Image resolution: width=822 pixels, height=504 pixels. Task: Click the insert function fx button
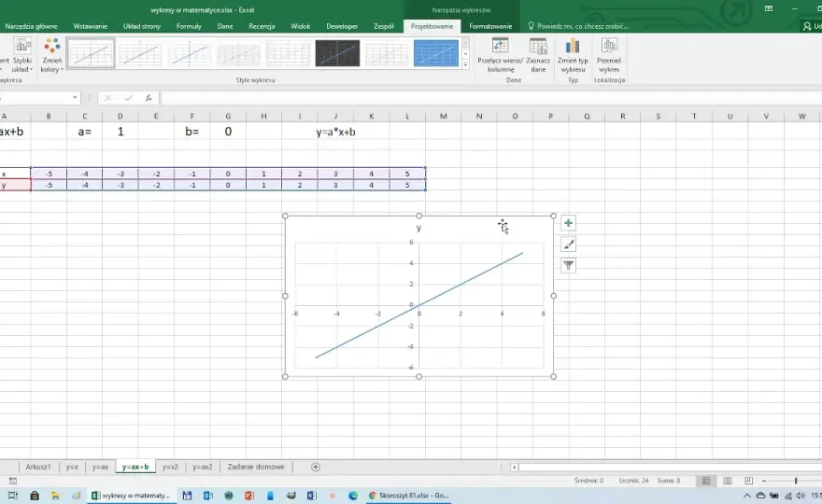click(149, 98)
